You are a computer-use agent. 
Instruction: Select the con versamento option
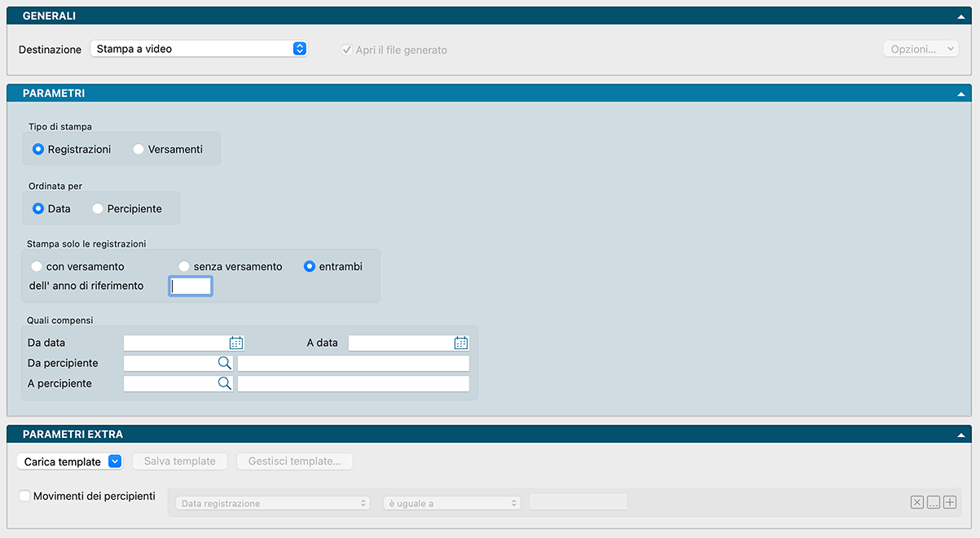[x=37, y=267]
